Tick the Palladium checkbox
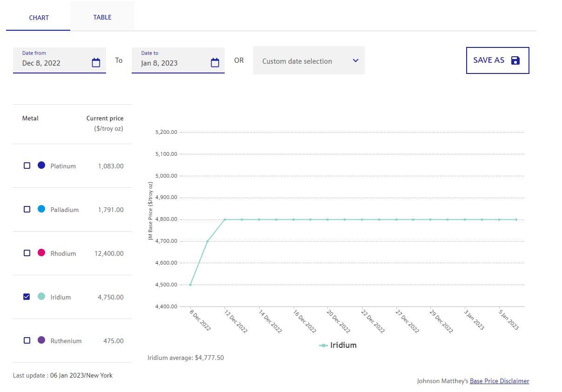Viewport: 562px width, 392px height. pyautogui.click(x=27, y=209)
